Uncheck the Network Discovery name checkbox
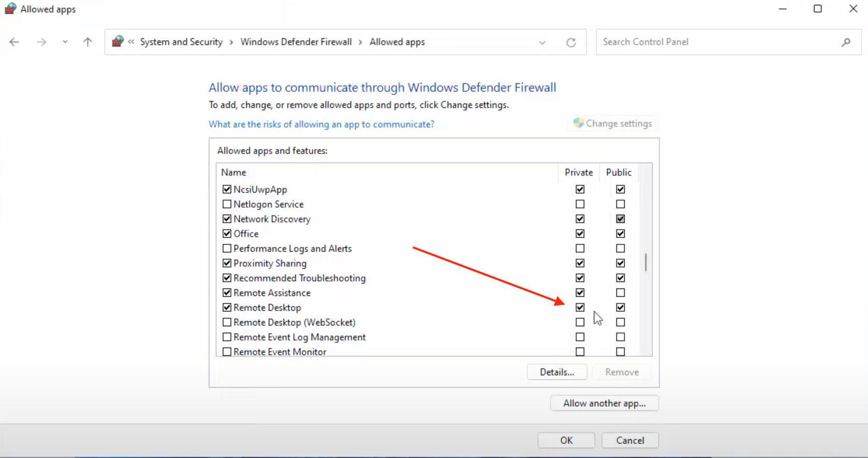Viewport: 868px width, 458px height. point(227,219)
